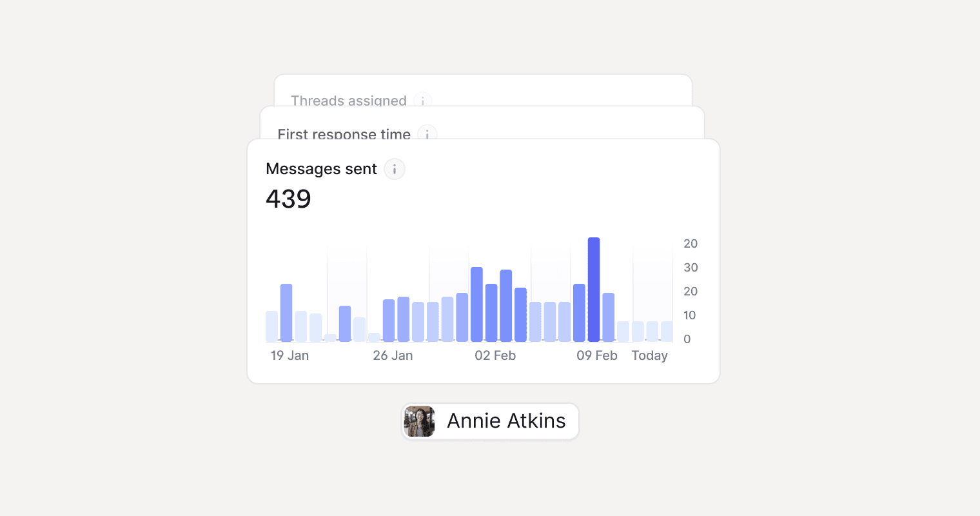Select the tallest dark blue bar in chart
980x516 pixels.
594,290
